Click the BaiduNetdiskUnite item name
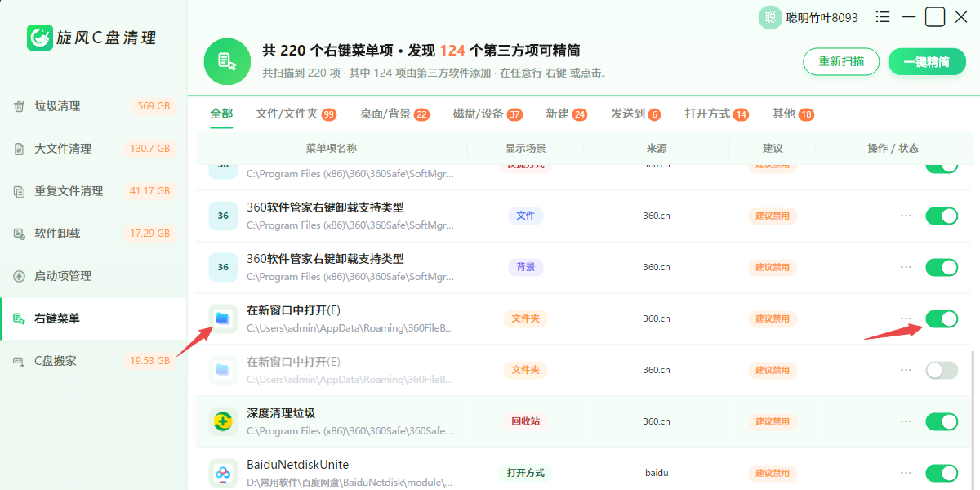 pyautogui.click(x=297, y=465)
